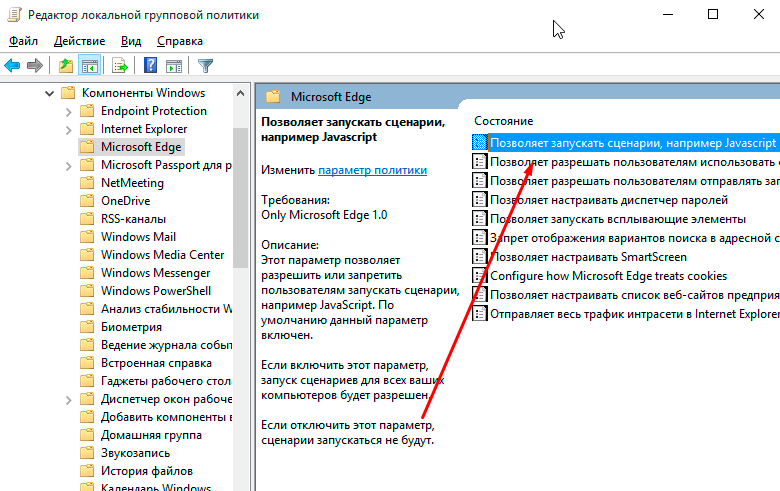Maximize the Group Policy Editor window
Image resolution: width=780 pixels, height=491 pixels.
point(713,14)
